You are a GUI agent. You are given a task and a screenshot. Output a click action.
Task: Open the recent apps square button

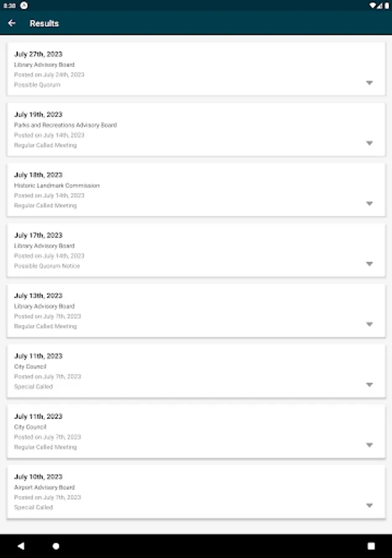371,546
